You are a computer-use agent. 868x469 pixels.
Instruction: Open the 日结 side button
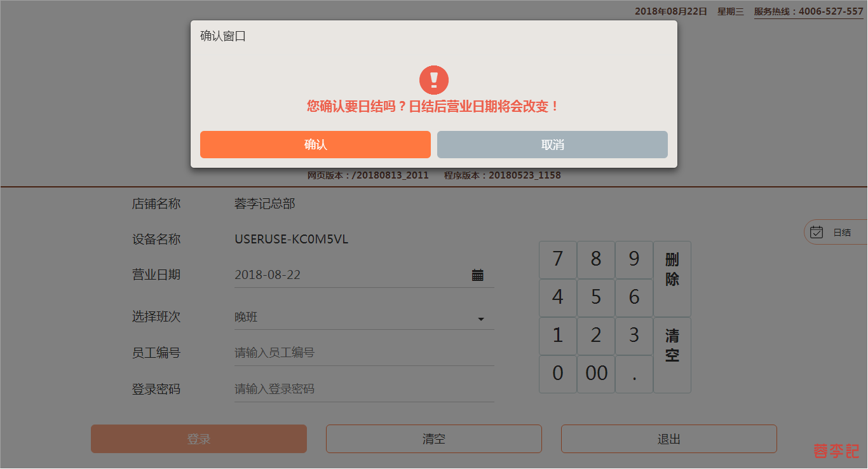836,232
